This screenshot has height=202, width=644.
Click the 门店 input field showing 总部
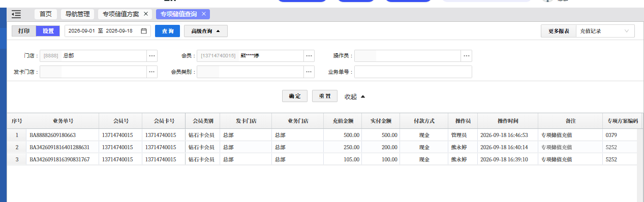click(93, 56)
